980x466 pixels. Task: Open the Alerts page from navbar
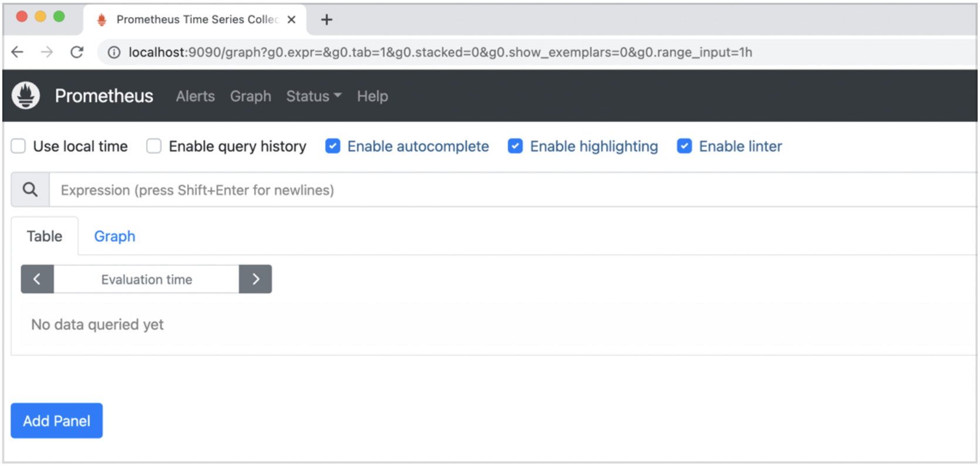tap(195, 96)
